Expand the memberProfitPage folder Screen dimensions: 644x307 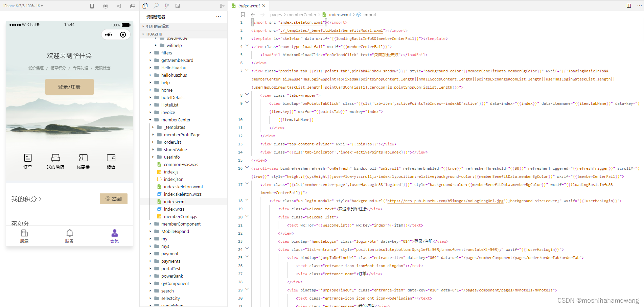click(x=183, y=135)
